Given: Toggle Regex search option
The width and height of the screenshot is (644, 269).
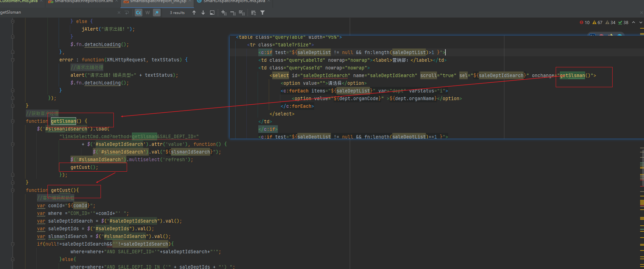Looking at the screenshot, I should [157, 13].
